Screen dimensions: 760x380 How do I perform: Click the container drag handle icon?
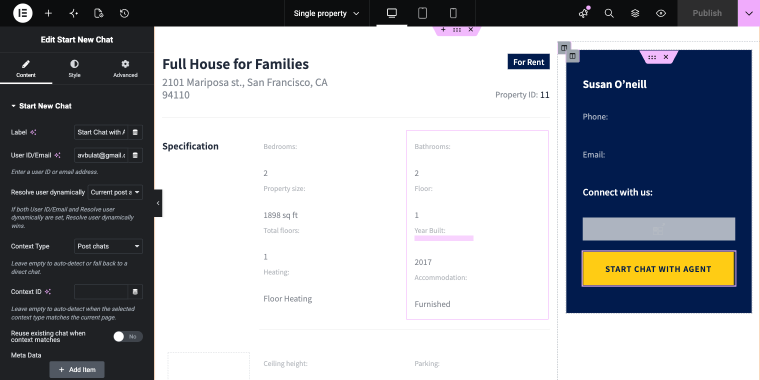(x=457, y=30)
